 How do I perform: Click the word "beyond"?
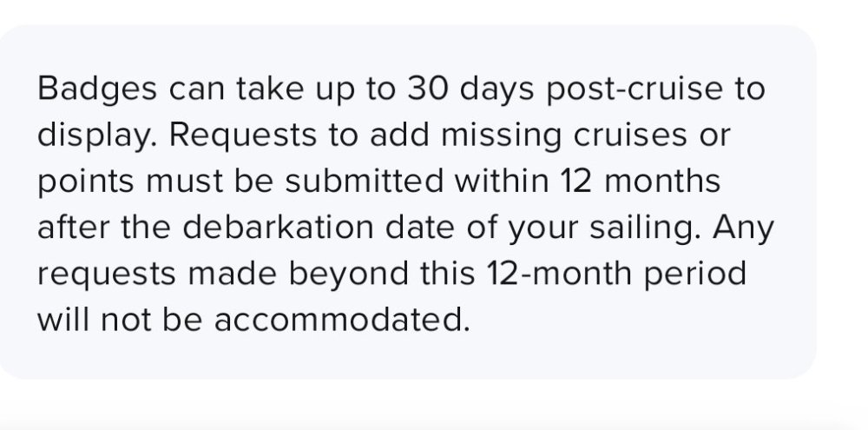point(348,275)
